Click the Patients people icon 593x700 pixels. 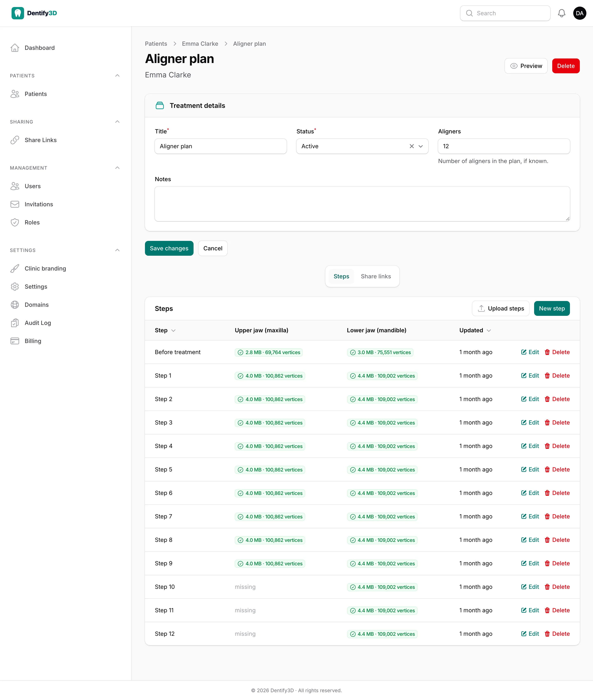click(x=15, y=94)
